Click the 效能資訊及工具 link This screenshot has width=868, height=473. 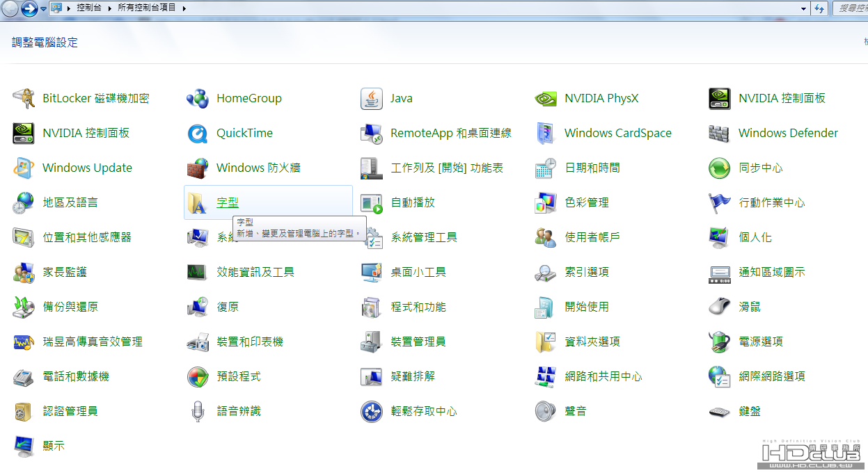[x=255, y=273]
